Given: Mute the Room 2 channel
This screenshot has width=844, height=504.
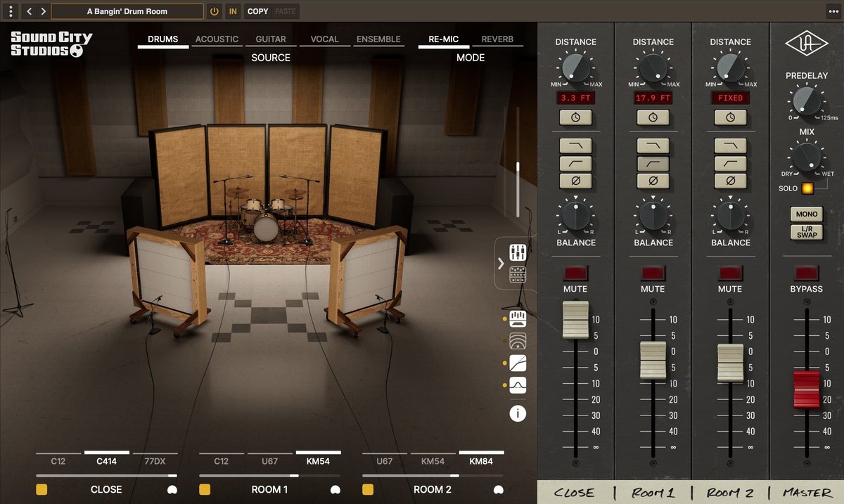Looking at the screenshot, I should pos(730,273).
